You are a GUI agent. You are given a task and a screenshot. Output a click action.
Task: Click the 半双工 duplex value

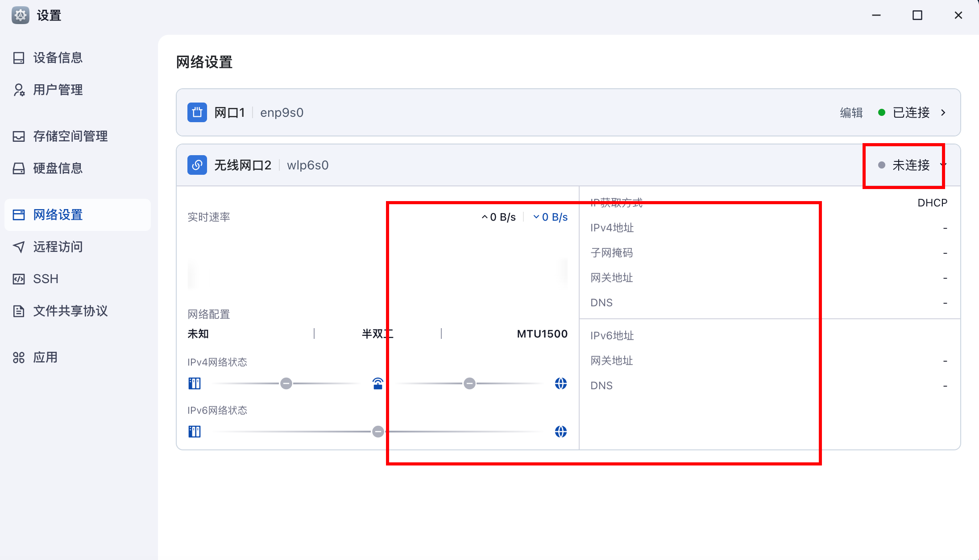[377, 334]
